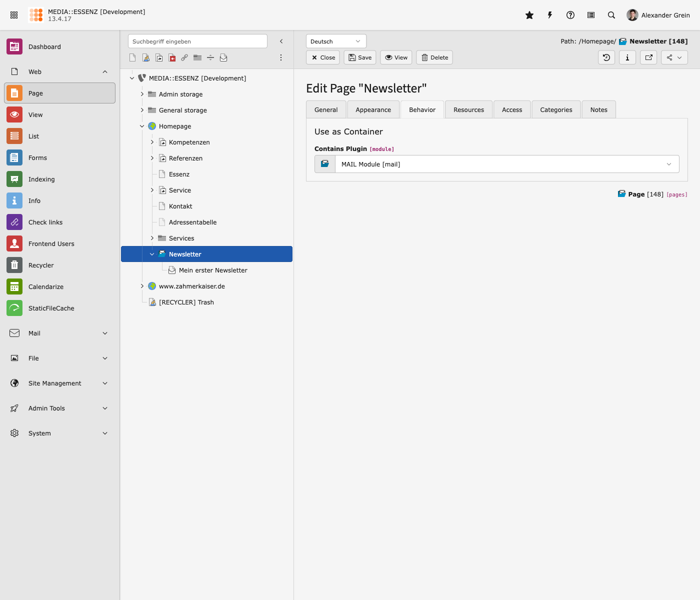Click the link chain icon in tree toolbar
The height and width of the screenshot is (600, 700).
(184, 57)
